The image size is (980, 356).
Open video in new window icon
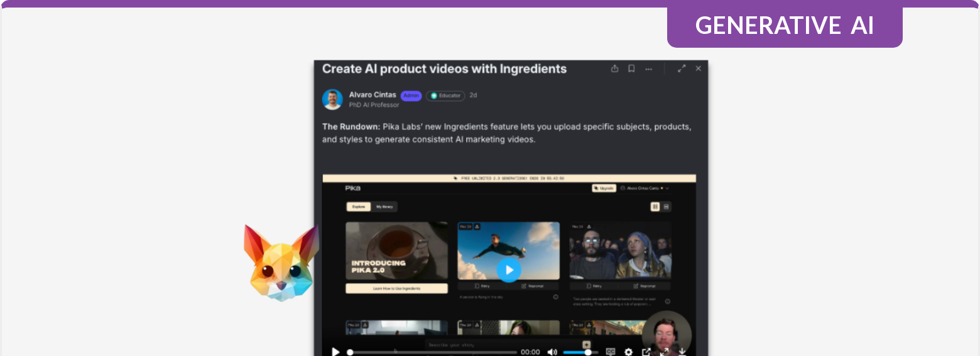click(x=646, y=352)
